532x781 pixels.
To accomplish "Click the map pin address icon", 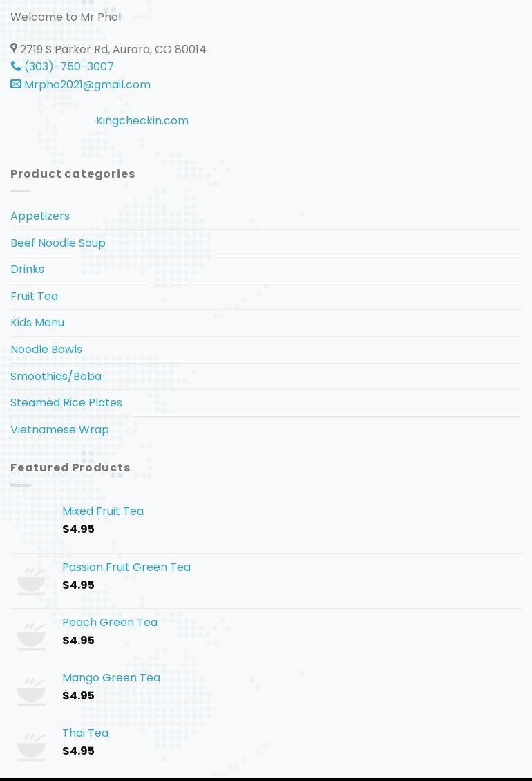I will 14,48.
